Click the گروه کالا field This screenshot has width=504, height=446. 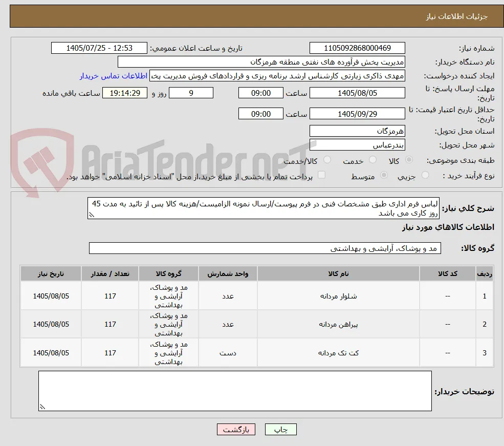point(265,248)
